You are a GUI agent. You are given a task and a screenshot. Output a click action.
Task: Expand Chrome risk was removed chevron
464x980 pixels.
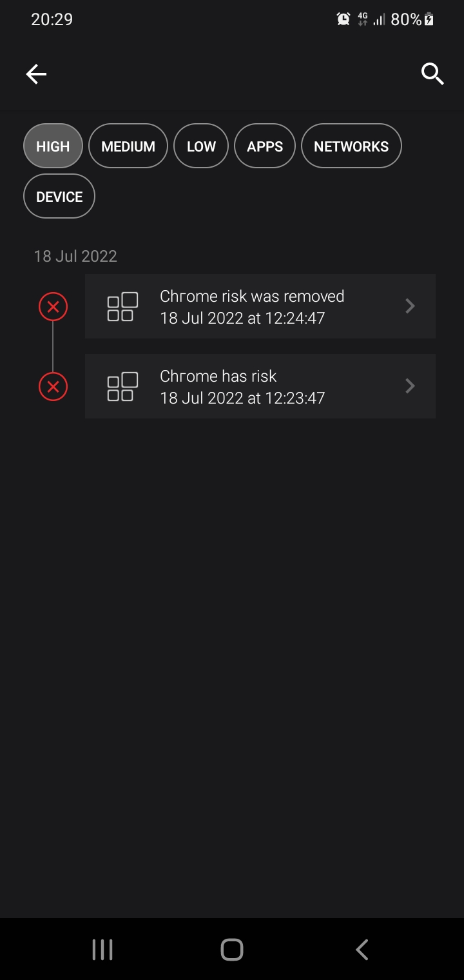pyautogui.click(x=410, y=306)
